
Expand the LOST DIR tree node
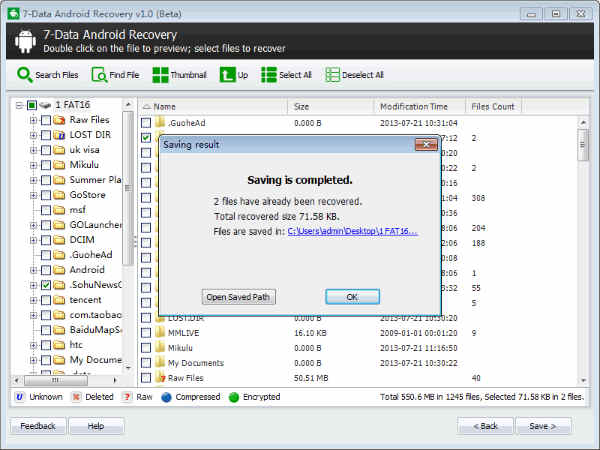[33, 135]
